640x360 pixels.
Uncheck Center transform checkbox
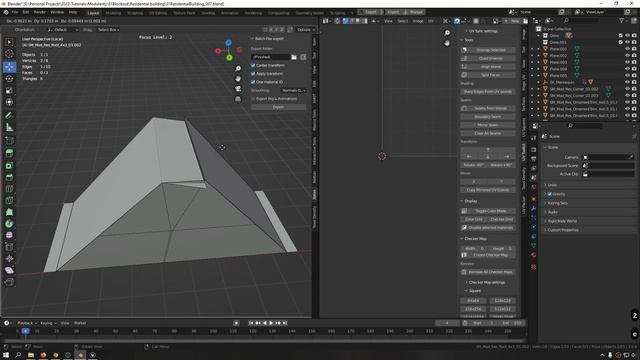pyautogui.click(x=253, y=65)
